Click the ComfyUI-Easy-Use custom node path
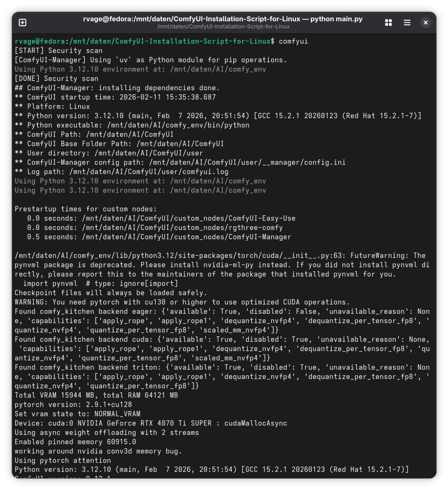The height and width of the screenshot is (490, 448). [x=189, y=218]
